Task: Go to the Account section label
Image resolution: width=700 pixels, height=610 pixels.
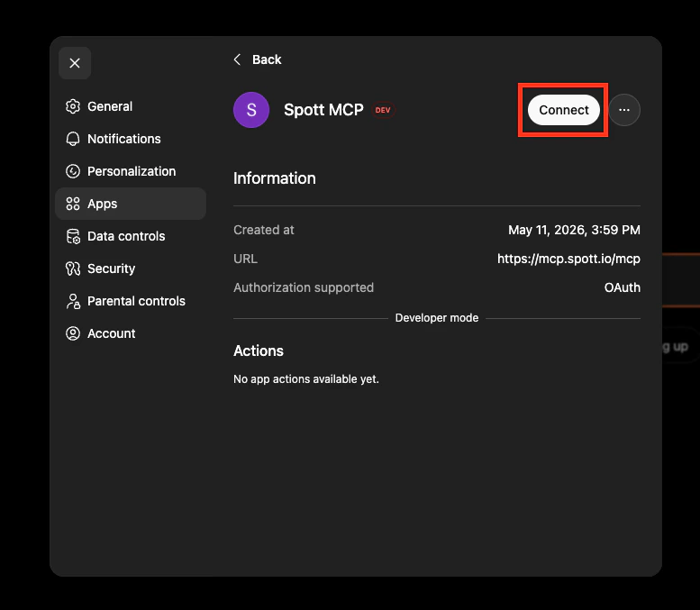Action: pyautogui.click(x=111, y=333)
